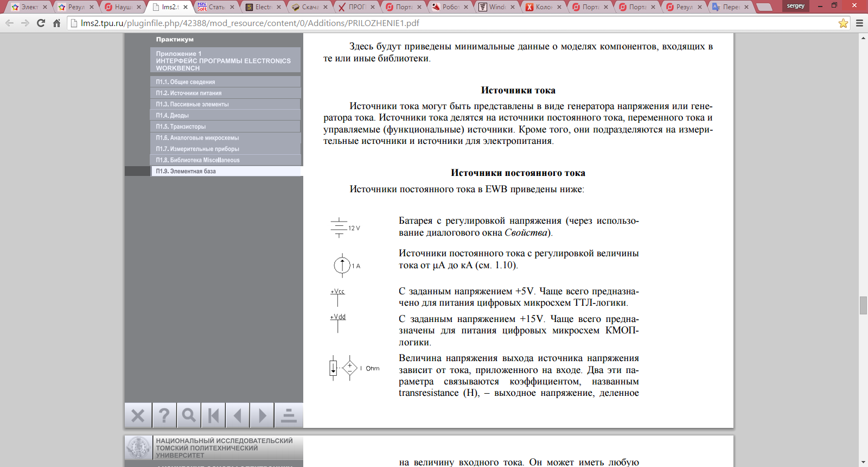This screenshot has height=467, width=868.
Task: Open help with the question mark icon
Action: tap(164, 416)
